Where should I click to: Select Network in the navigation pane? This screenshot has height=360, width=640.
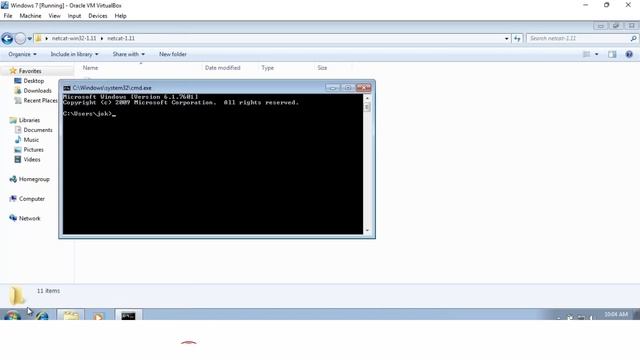[29, 218]
